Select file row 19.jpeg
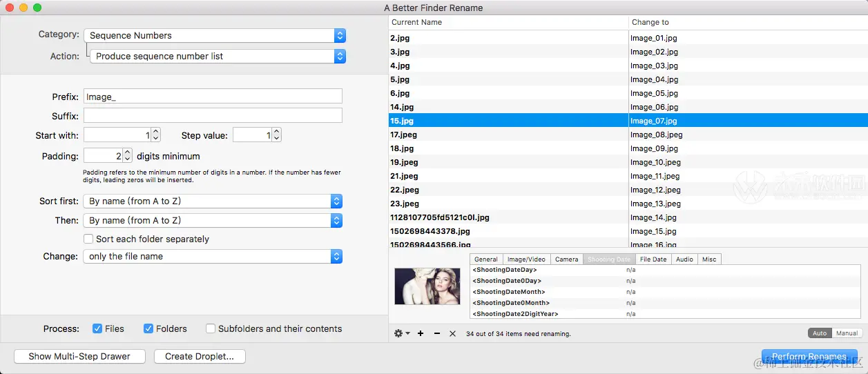Viewport: 868px width, 374px height. 628,162
